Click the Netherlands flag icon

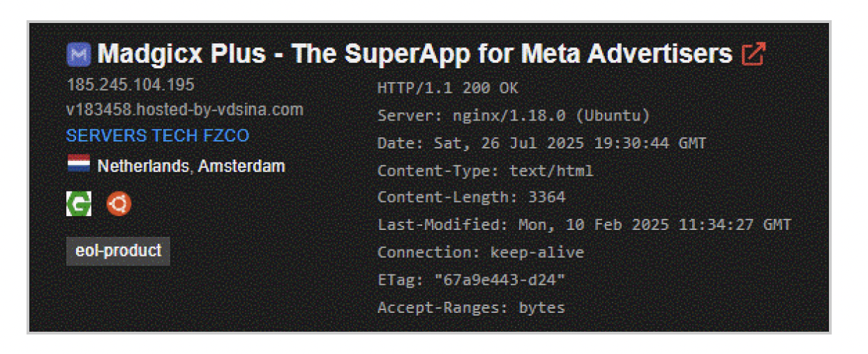pyautogui.click(x=79, y=166)
